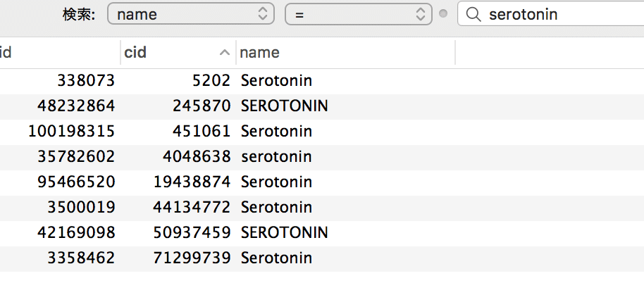Select row with cid 19438874
The image size is (644, 283).
pyautogui.click(x=322, y=182)
